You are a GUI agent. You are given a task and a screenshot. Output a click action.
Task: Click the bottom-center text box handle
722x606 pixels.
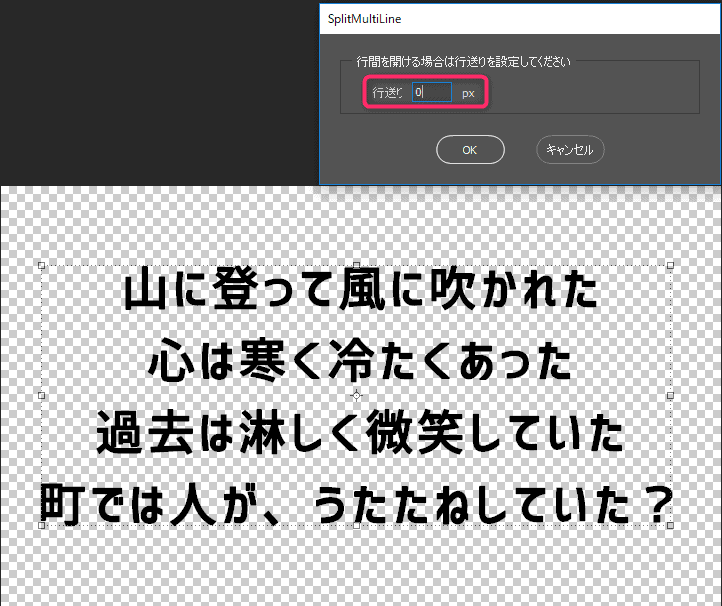pyautogui.click(x=356, y=524)
